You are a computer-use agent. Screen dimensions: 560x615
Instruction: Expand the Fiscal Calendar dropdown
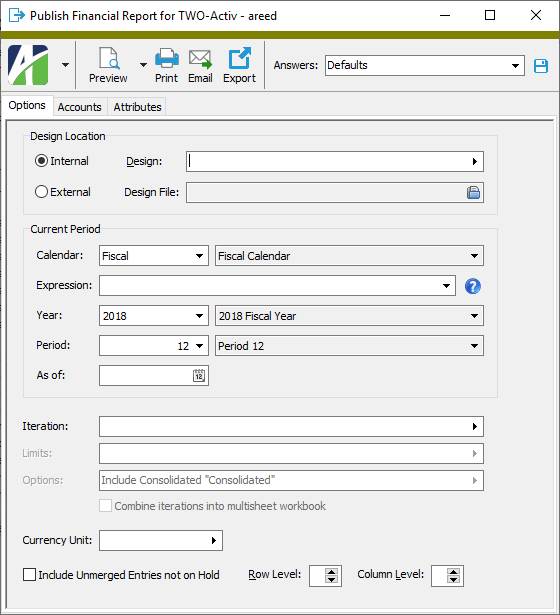pos(349,256)
